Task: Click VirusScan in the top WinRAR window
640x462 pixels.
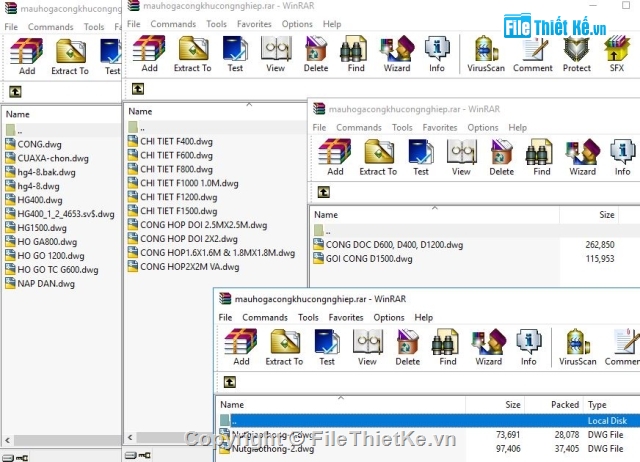Action: tap(486, 54)
